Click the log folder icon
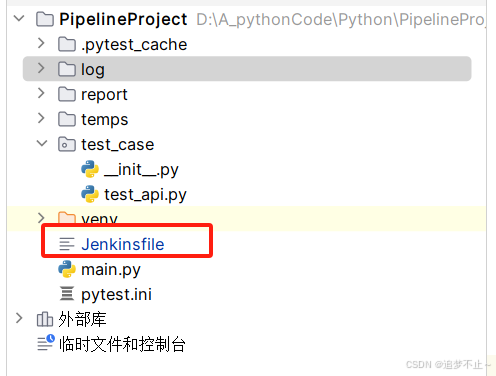 (x=67, y=69)
